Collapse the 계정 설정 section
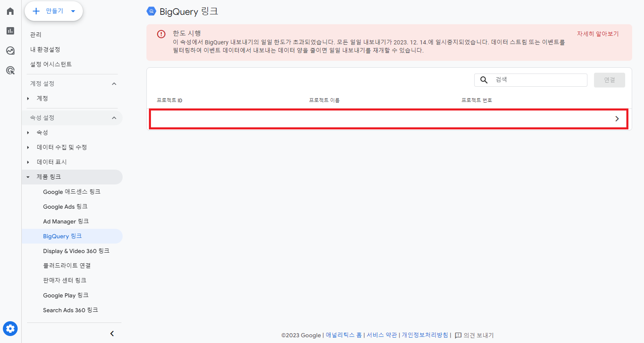This screenshot has width=644, height=343. (114, 84)
